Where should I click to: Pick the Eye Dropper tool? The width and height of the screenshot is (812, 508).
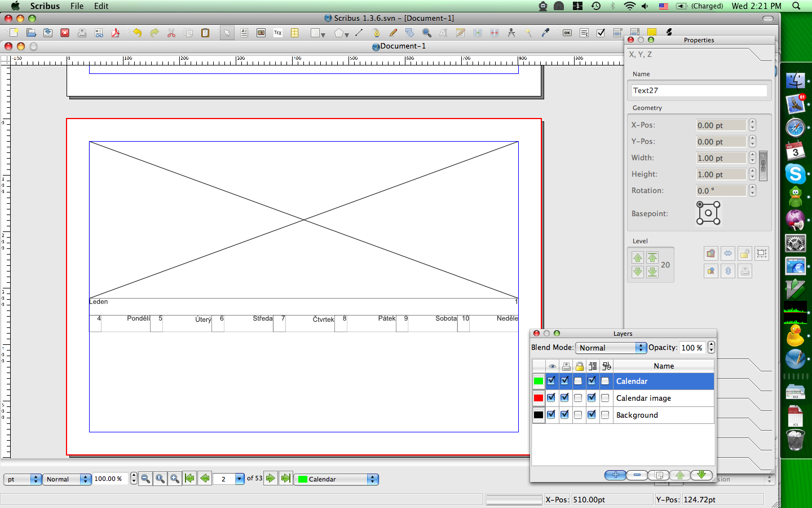point(545,33)
